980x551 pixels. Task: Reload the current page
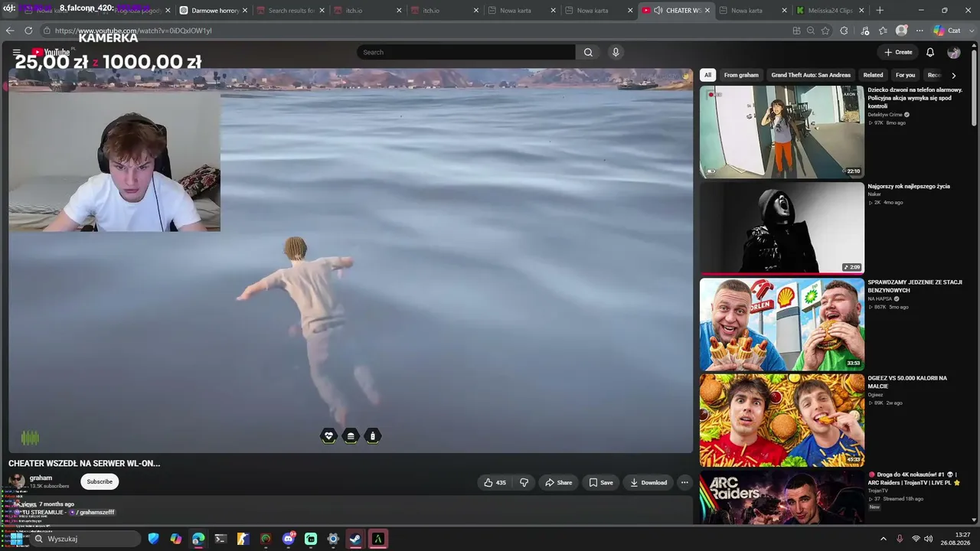click(x=28, y=31)
